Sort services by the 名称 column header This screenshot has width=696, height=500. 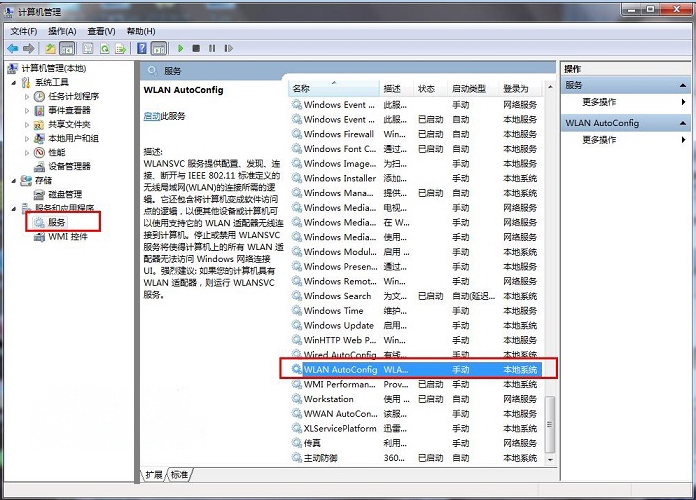coord(334,88)
